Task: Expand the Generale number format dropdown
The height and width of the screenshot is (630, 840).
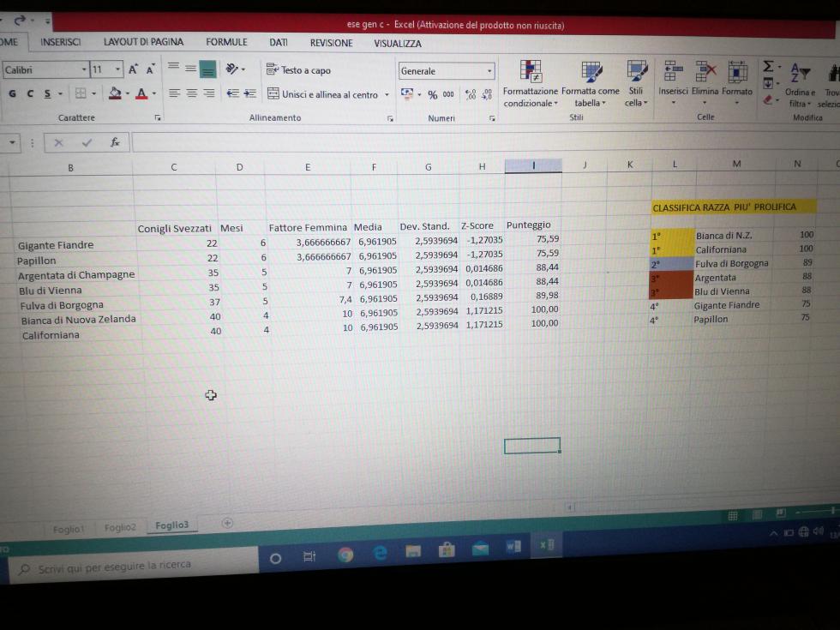Action: coord(489,71)
